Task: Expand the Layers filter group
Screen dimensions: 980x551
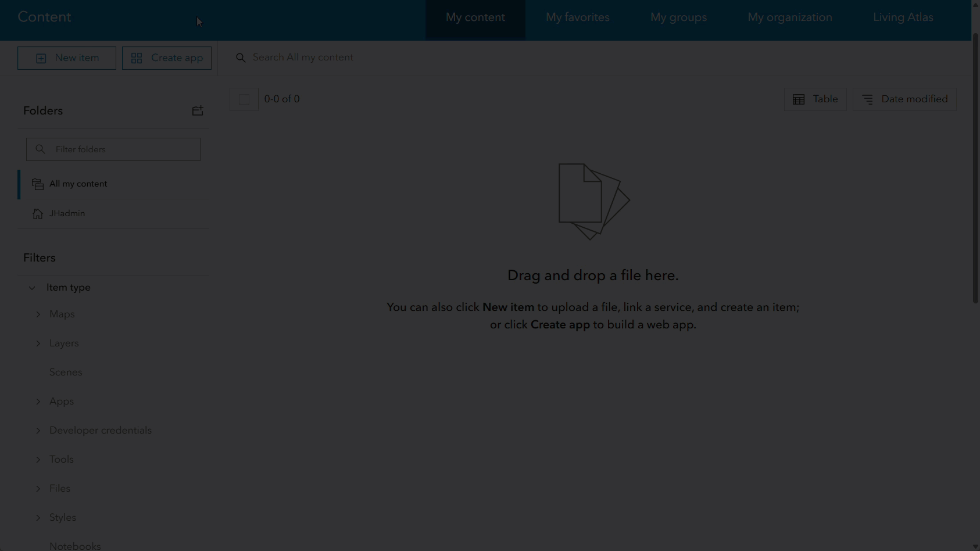Action: click(x=38, y=343)
